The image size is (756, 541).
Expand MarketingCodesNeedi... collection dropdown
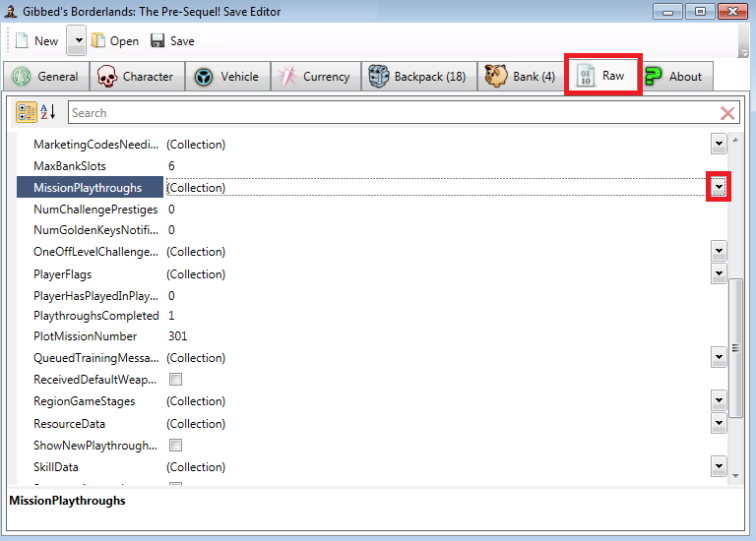coord(719,144)
